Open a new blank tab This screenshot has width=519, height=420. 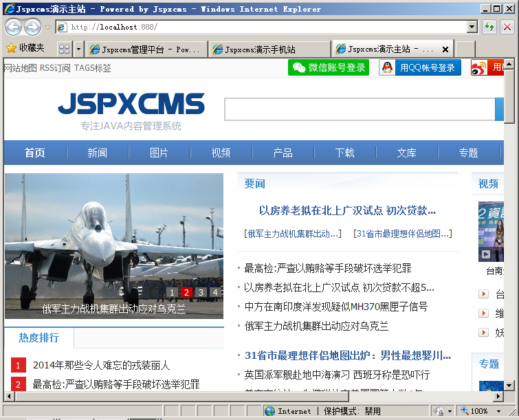pyautogui.click(x=465, y=49)
